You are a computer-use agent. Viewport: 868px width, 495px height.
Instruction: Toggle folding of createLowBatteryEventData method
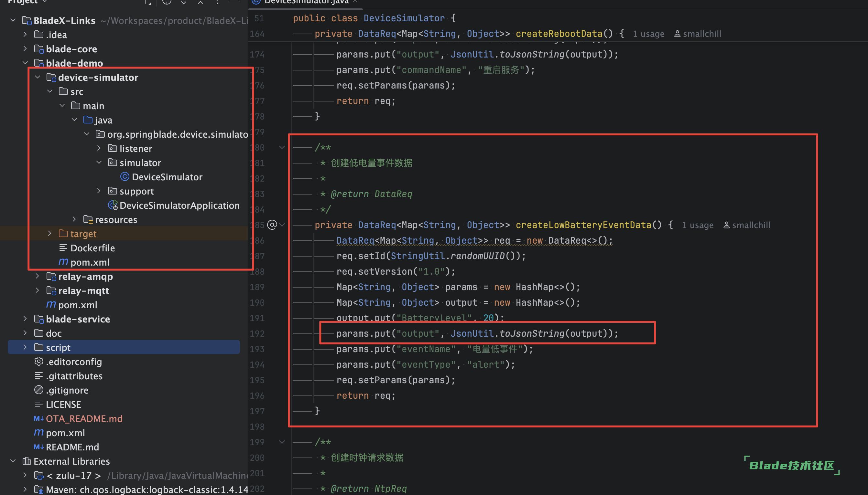click(x=282, y=225)
